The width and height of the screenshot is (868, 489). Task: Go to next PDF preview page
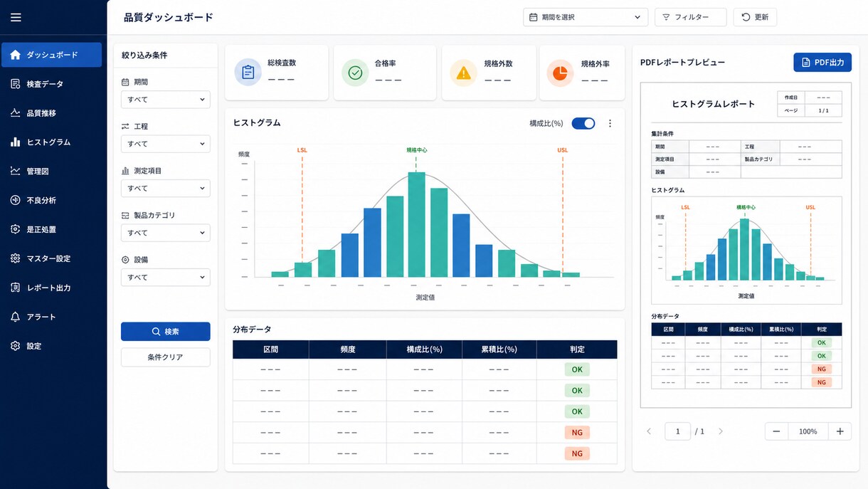pyautogui.click(x=721, y=431)
